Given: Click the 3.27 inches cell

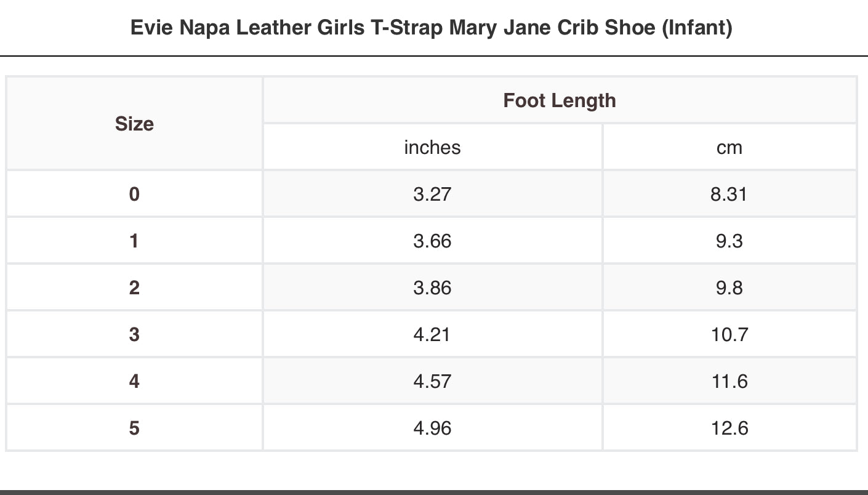Looking at the screenshot, I should point(432,194).
